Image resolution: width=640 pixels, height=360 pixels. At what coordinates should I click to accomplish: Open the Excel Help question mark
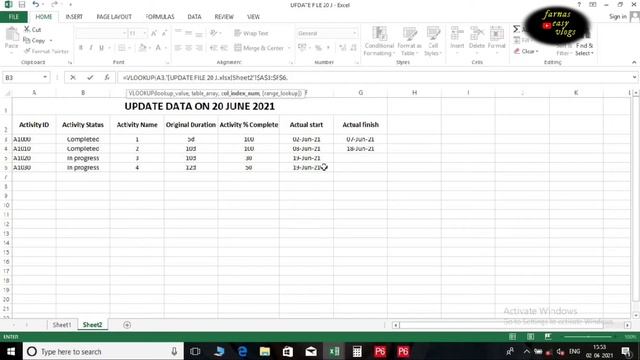(x=579, y=5)
